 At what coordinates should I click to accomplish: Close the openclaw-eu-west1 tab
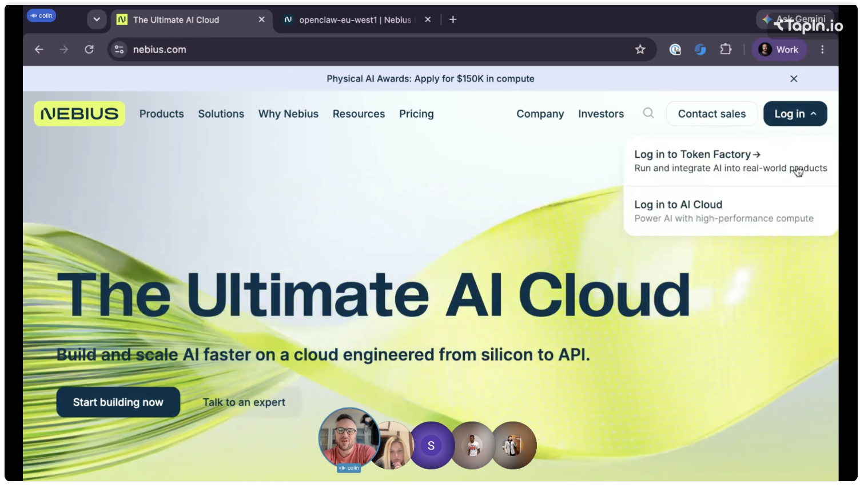click(x=428, y=19)
